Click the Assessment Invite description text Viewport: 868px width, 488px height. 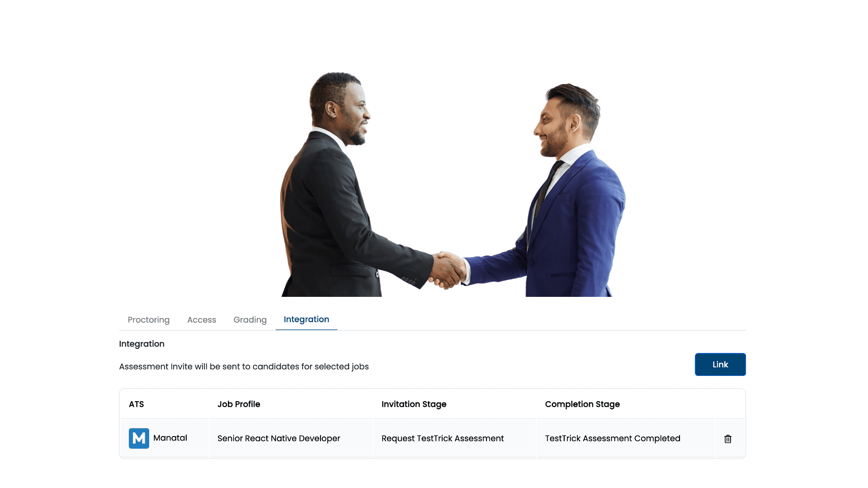(x=244, y=366)
